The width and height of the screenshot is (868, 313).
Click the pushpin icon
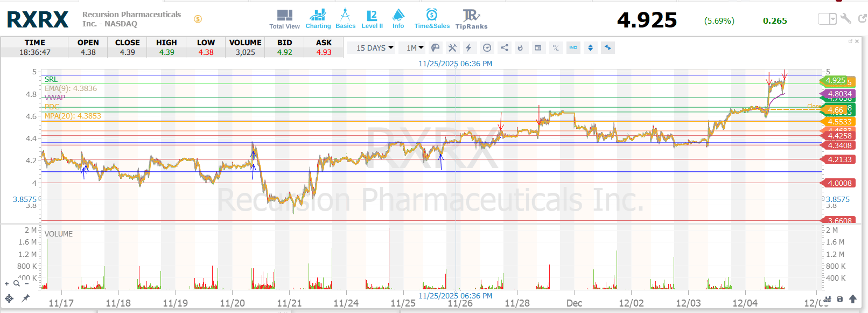click(x=25, y=298)
